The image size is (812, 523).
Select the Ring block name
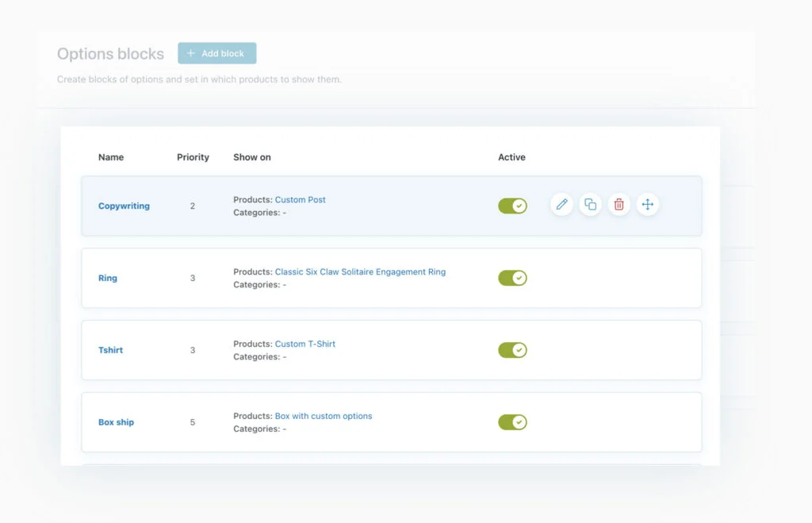coord(107,278)
